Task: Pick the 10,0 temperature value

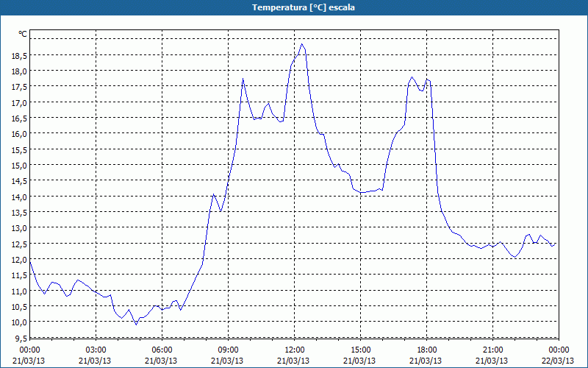Action: coord(19,322)
